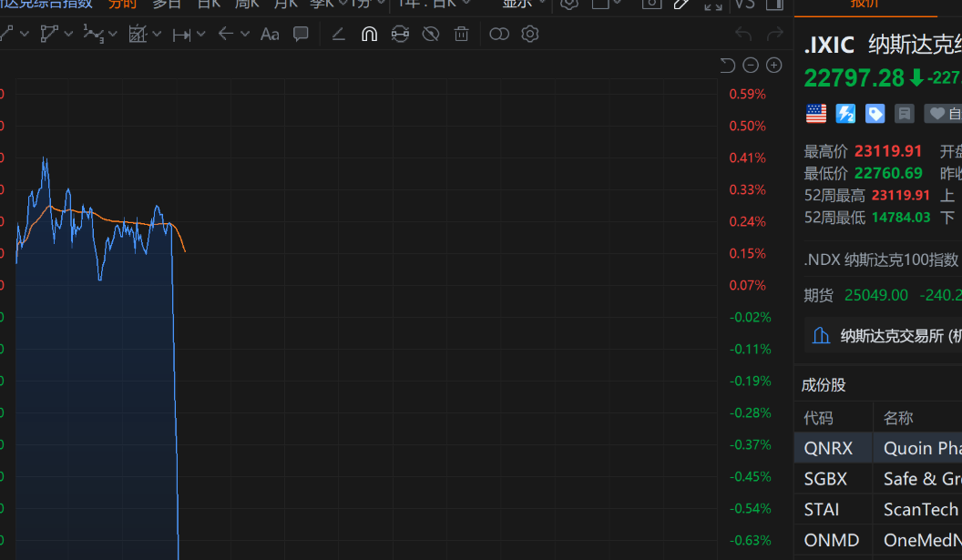Click the eraser/pencil draw icon in the top bar
The width and height of the screenshot is (962, 560).
pos(681,4)
